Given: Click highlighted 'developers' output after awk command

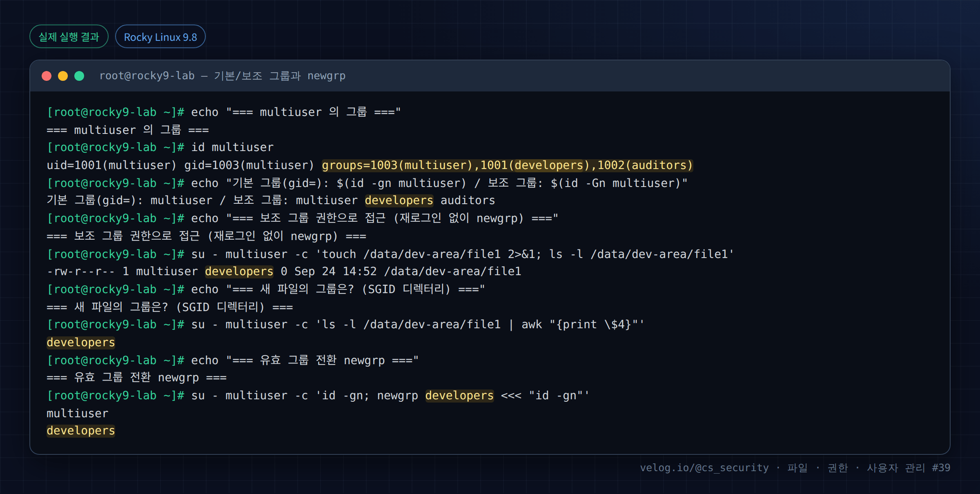Looking at the screenshot, I should click(81, 343).
